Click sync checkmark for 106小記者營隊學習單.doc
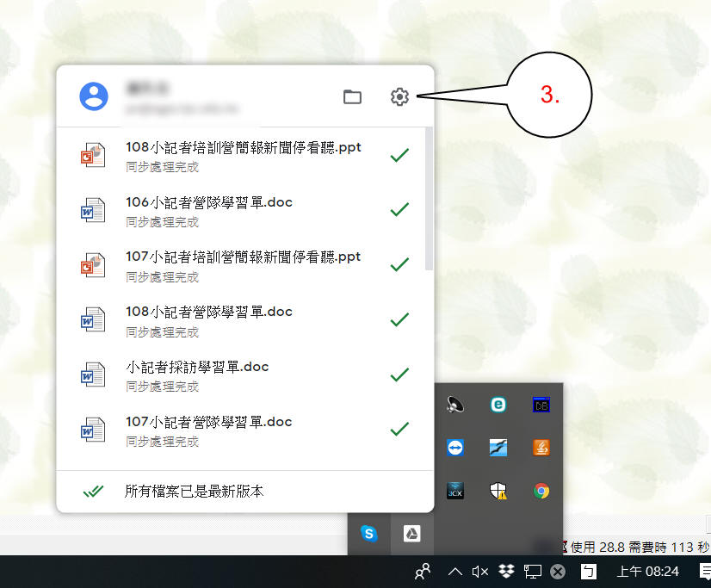This screenshot has height=588, width=711. pyautogui.click(x=399, y=209)
